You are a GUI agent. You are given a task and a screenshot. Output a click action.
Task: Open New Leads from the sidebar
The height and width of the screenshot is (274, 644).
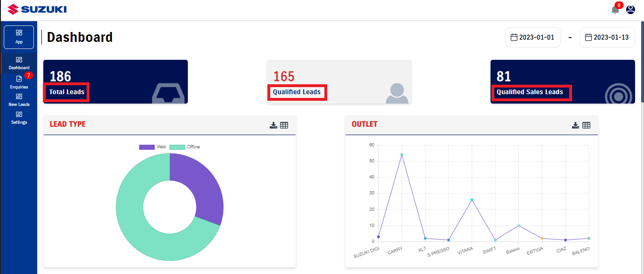(x=19, y=100)
